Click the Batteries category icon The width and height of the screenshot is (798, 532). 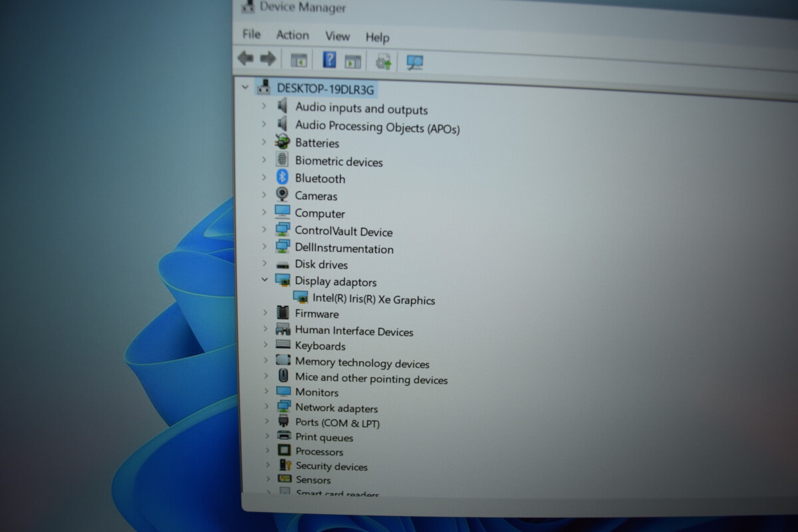[x=282, y=142]
